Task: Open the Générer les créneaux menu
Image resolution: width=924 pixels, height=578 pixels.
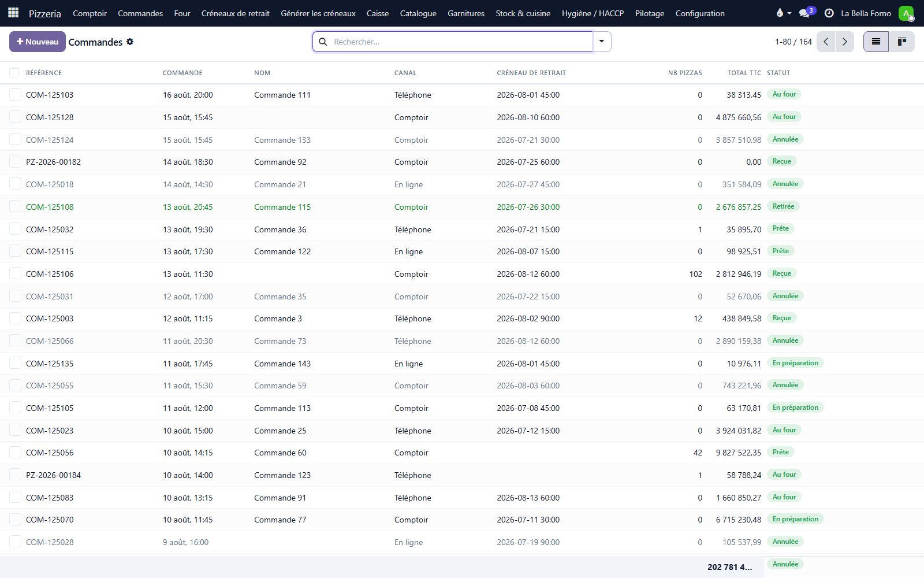Action: pos(318,13)
